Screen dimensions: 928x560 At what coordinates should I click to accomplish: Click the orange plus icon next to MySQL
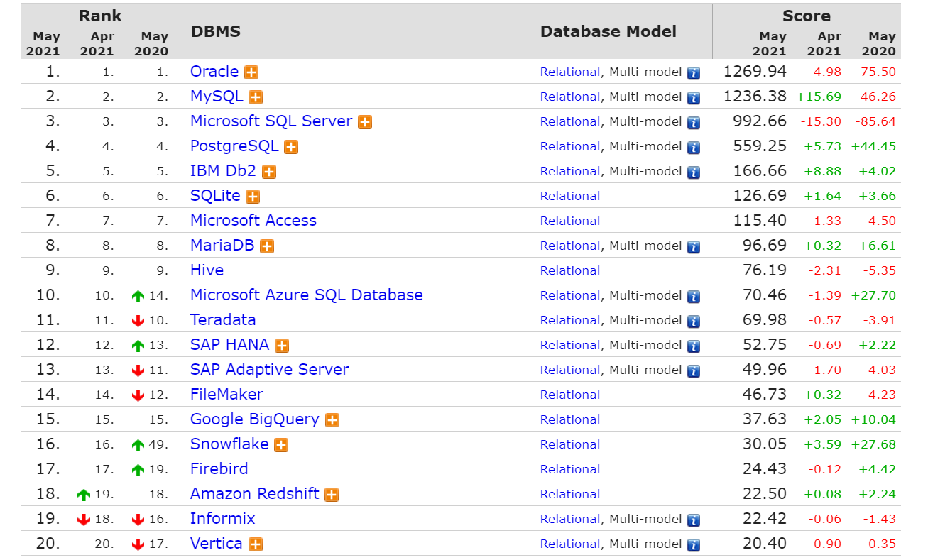click(x=256, y=97)
